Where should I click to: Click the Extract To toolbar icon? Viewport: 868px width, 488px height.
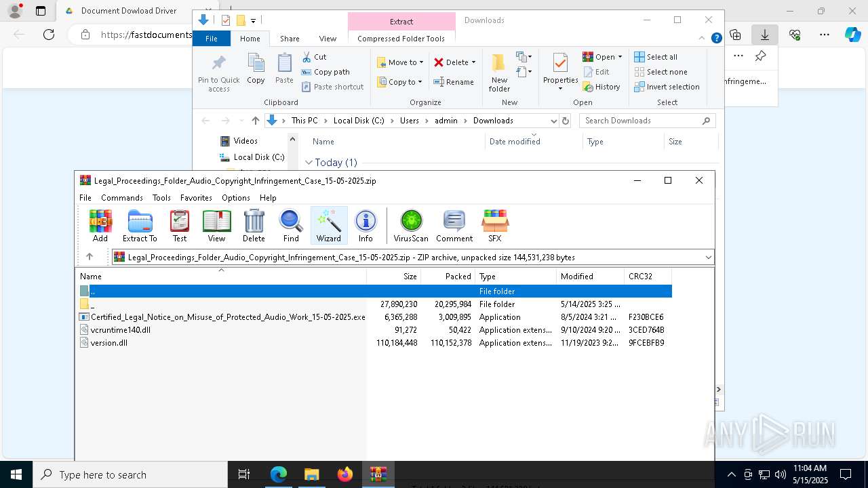(x=140, y=226)
